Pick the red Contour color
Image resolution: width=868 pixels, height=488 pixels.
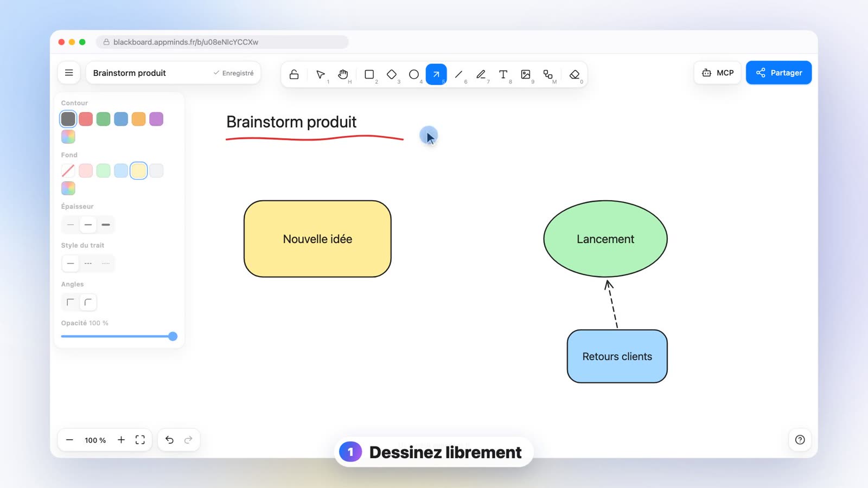(x=86, y=119)
